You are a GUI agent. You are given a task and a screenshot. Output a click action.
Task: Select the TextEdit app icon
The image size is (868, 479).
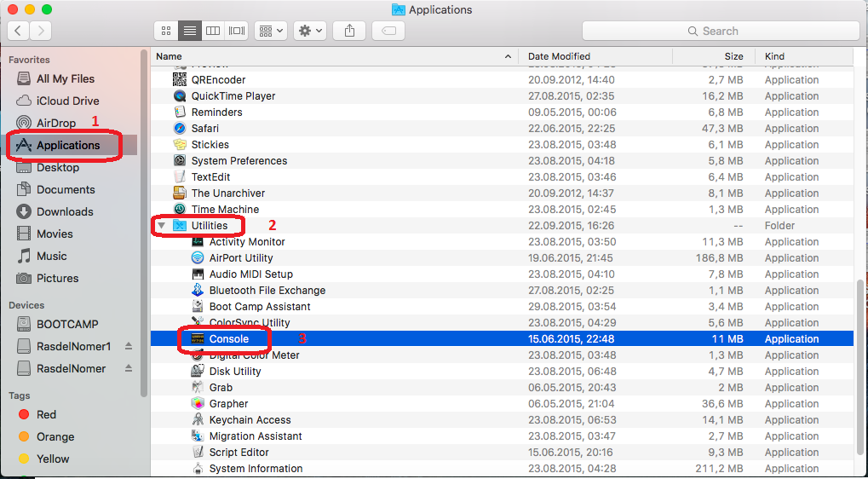(180, 176)
